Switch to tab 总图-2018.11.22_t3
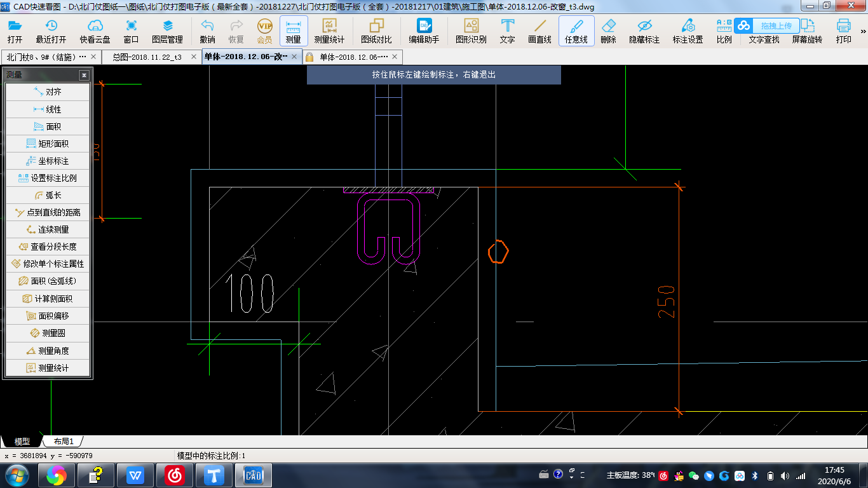The height and width of the screenshot is (488, 868). tap(147, 57)
